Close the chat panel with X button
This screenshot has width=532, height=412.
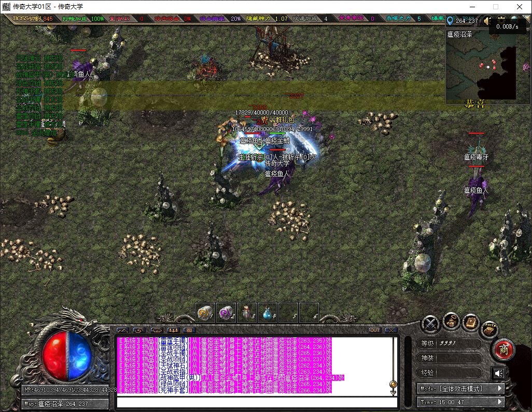(x=391, y=330)
